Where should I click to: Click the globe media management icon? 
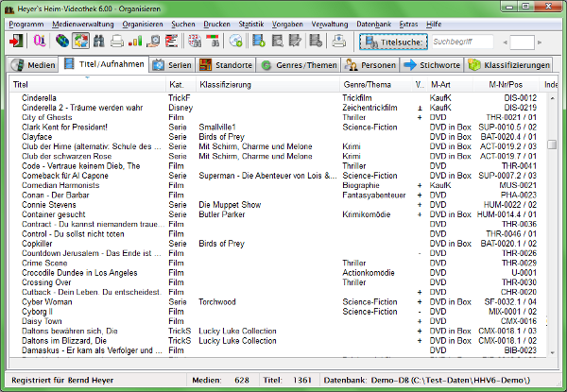pyautogui.click(x=61, y=42)
